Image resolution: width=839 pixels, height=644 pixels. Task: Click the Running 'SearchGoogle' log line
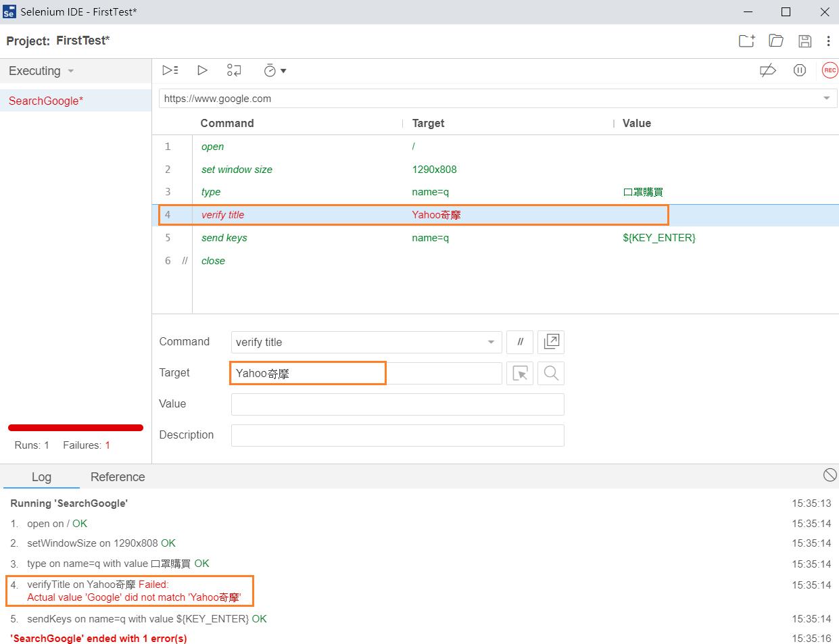[69, 503]
